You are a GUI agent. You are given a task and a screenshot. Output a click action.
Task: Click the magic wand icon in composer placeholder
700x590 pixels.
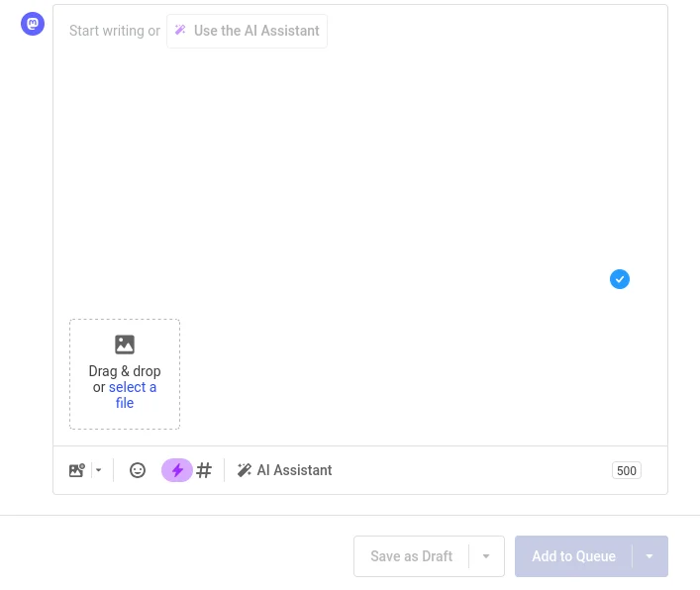pos(180,30)
